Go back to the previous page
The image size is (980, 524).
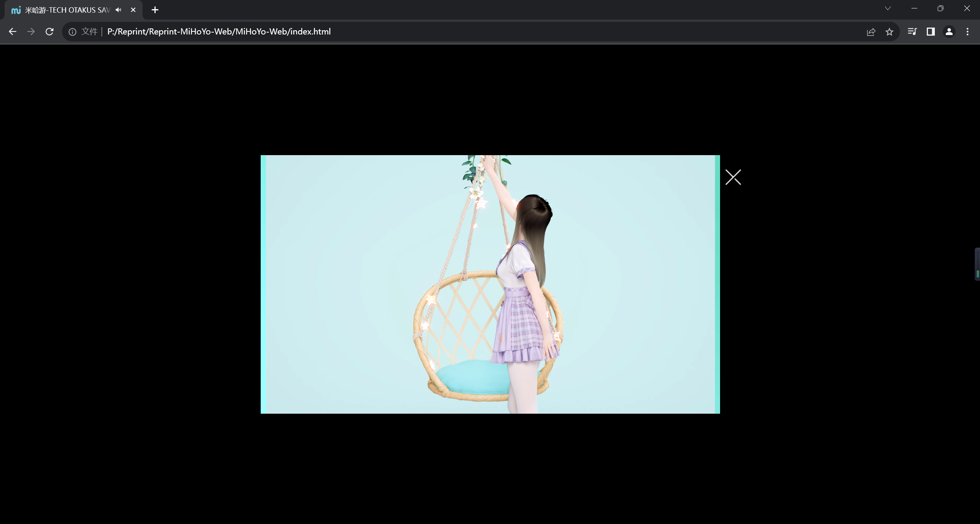13,31
